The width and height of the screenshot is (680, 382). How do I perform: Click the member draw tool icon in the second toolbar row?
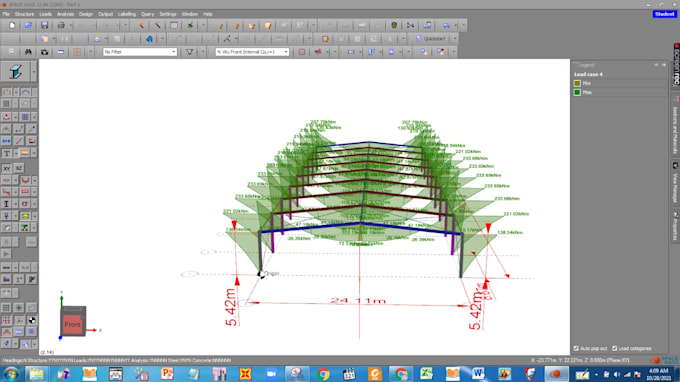(x=227, y=39)
